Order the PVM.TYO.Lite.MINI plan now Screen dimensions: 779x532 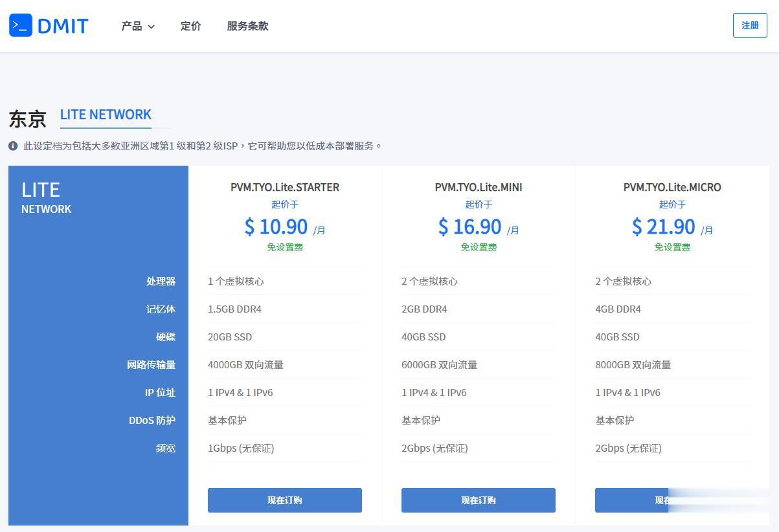click(x=479, y=500)
